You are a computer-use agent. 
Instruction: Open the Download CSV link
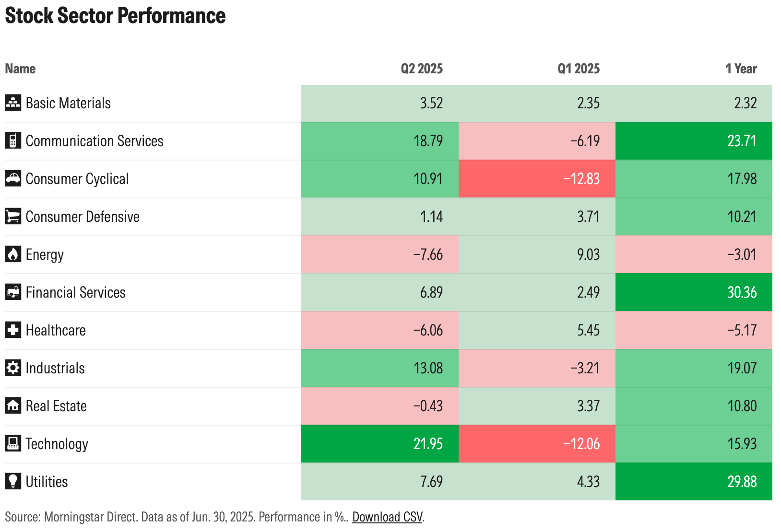pyautogui.click(x=387, y=517)
